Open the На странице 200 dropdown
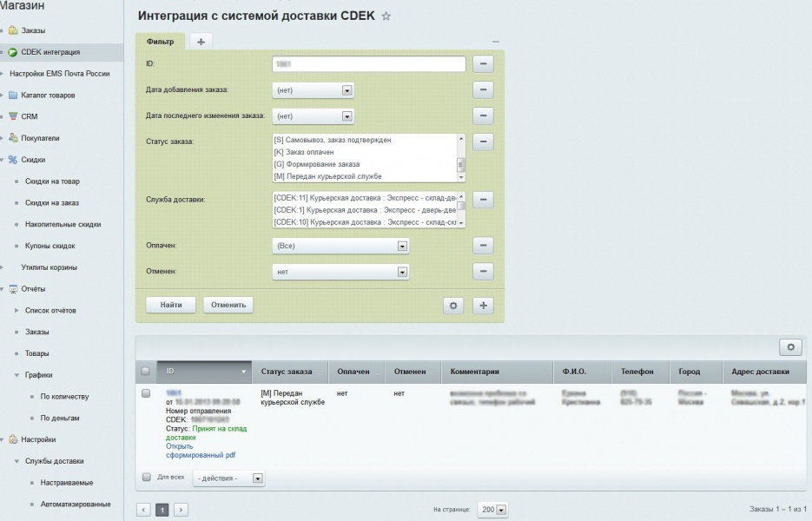This screenshot has height=521, width=812. [492, 510]
